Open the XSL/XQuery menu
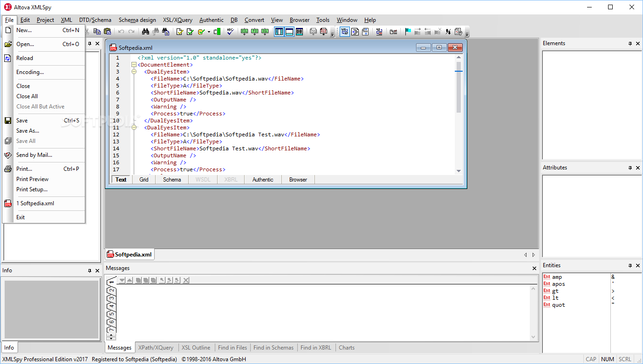This screenshot has width=643, height=364. click(x=178, y=20)
